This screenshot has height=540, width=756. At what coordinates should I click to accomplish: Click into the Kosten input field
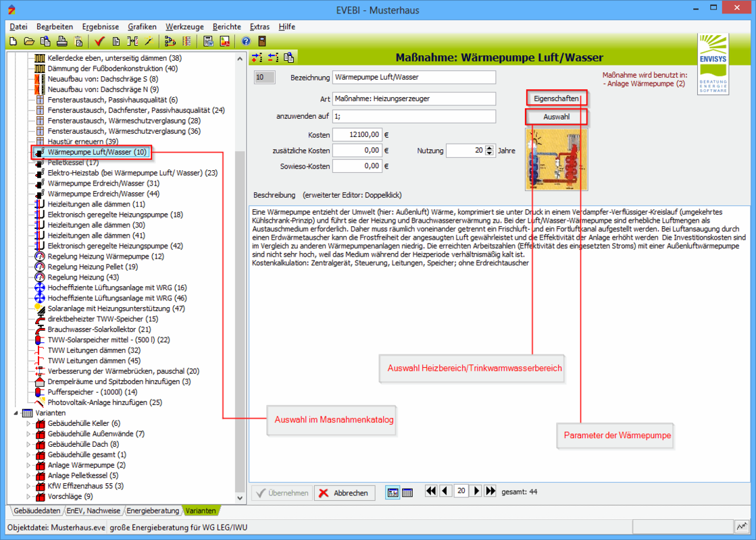point(357,134)
